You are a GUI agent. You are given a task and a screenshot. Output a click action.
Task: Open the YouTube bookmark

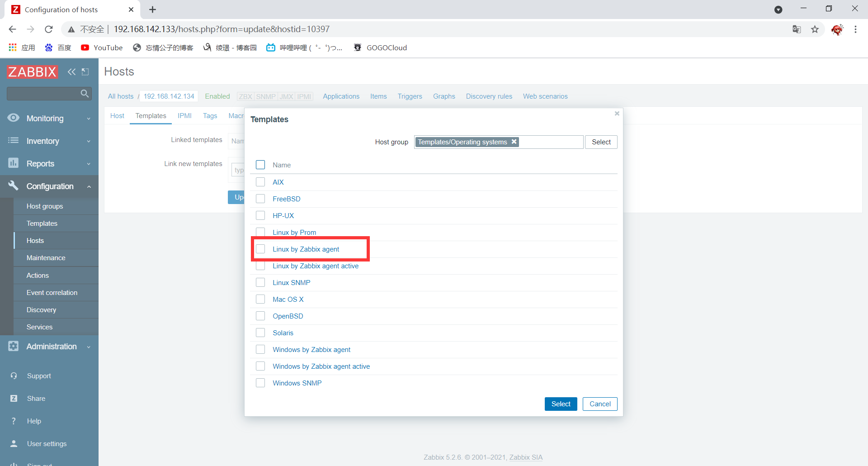point(102,48)
